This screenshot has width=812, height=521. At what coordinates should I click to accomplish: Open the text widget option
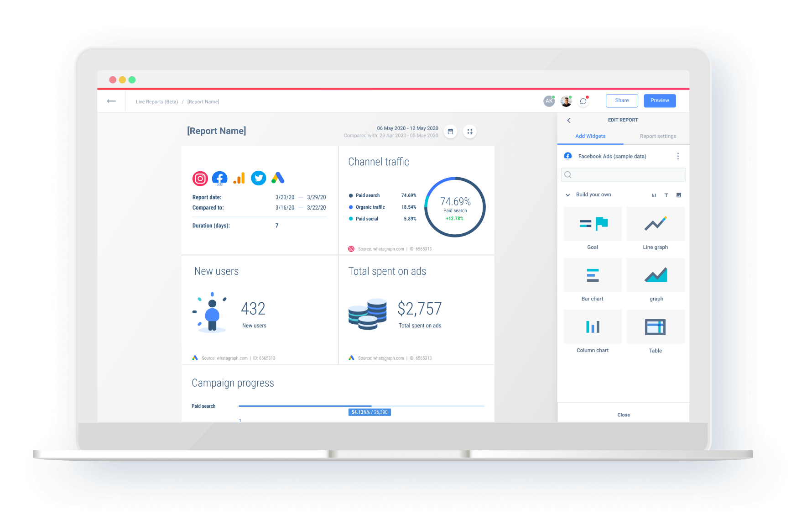tap(666, 195)
